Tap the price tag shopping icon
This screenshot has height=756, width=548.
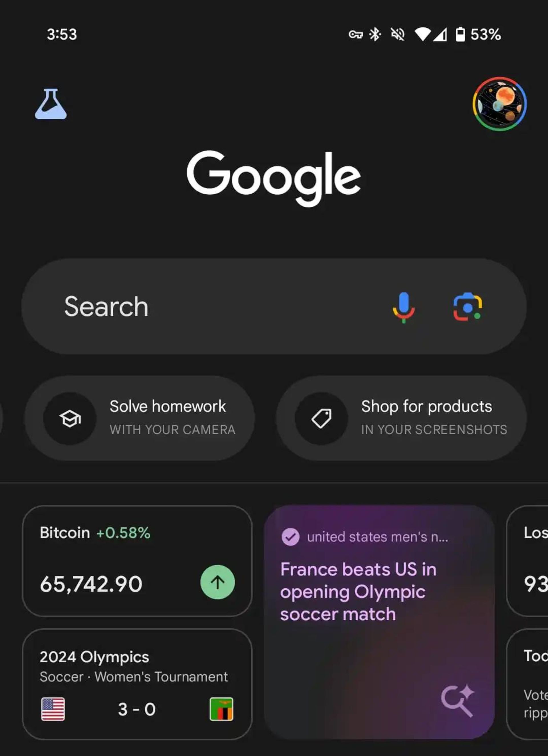[321, 418]
